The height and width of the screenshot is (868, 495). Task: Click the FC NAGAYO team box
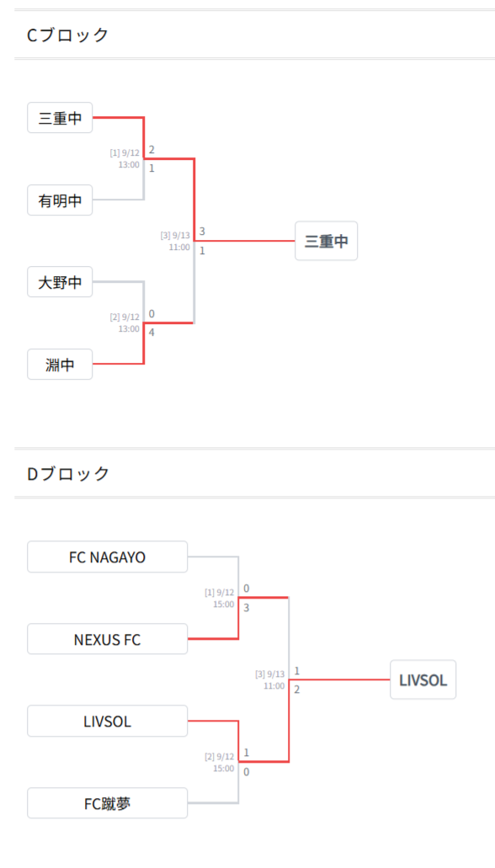(x=108, y=556)
